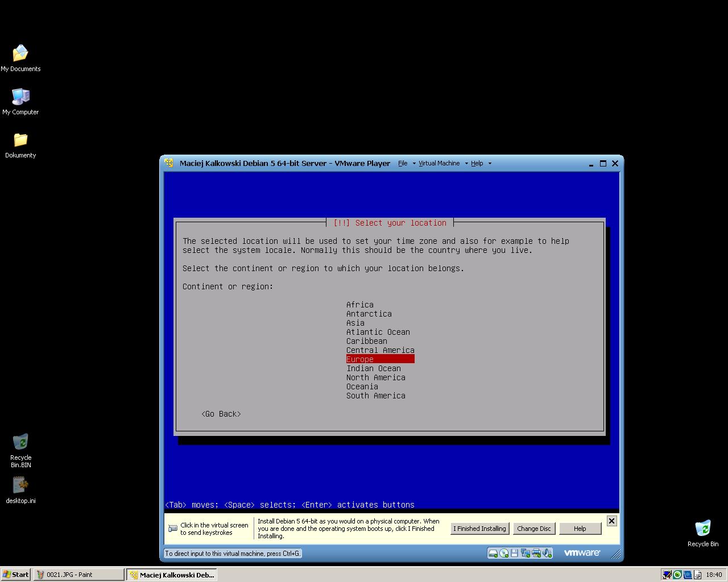Click the printer device icon

536,553
